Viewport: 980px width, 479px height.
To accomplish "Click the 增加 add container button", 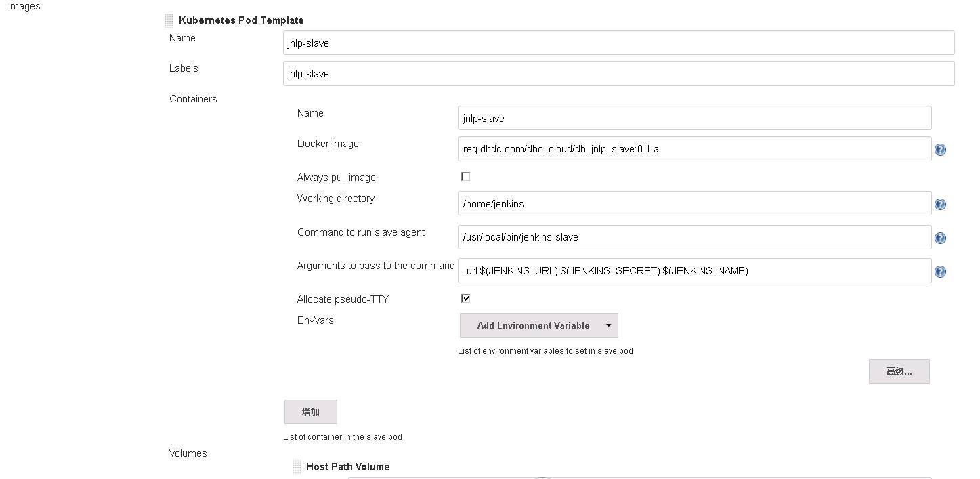I will point(310,412).
